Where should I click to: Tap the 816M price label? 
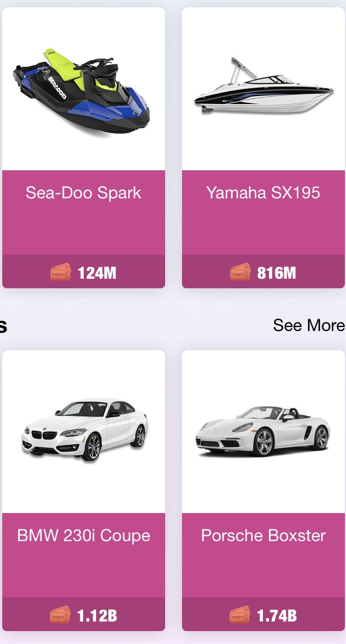click(277, 273)
